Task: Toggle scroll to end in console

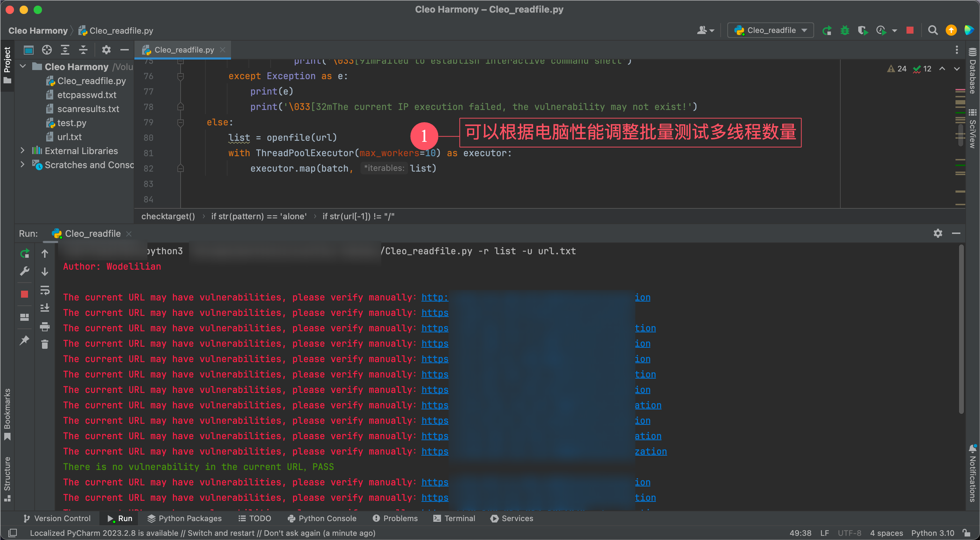Action: click(x=44, y=307)
